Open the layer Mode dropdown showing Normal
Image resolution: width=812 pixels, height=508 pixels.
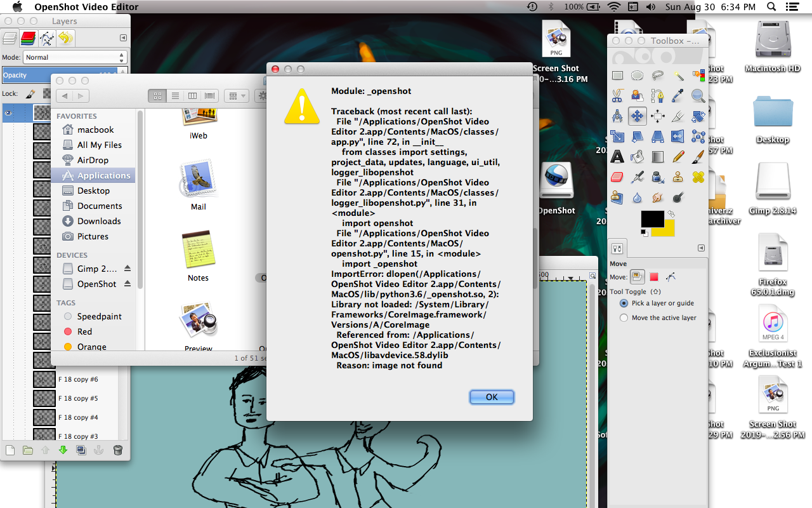point(75,57)
